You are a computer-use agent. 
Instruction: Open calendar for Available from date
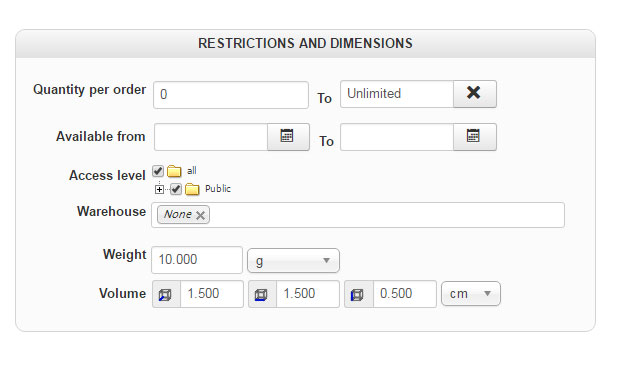pos(288,137)
